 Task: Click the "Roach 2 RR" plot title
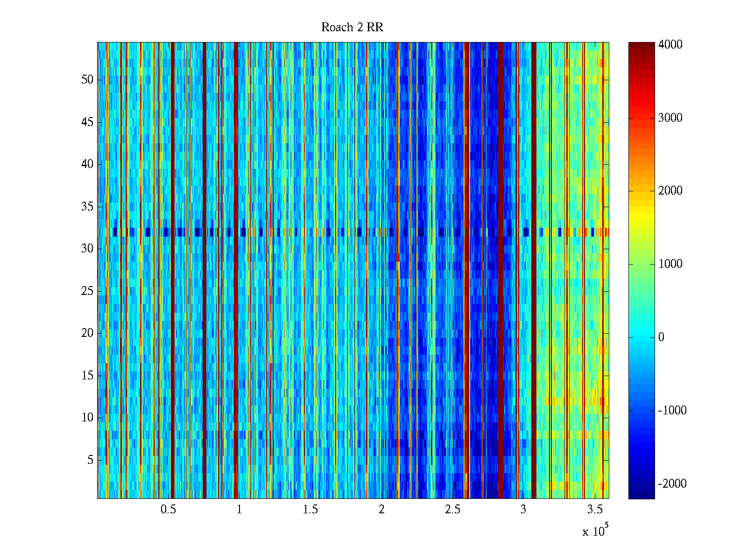point(352,28)
